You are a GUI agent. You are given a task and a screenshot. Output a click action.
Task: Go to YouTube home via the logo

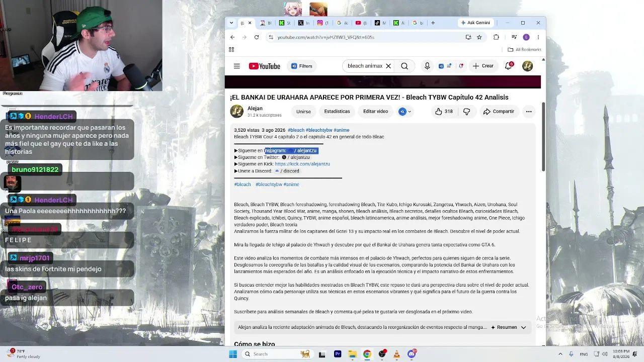click(x=264, y=66)
